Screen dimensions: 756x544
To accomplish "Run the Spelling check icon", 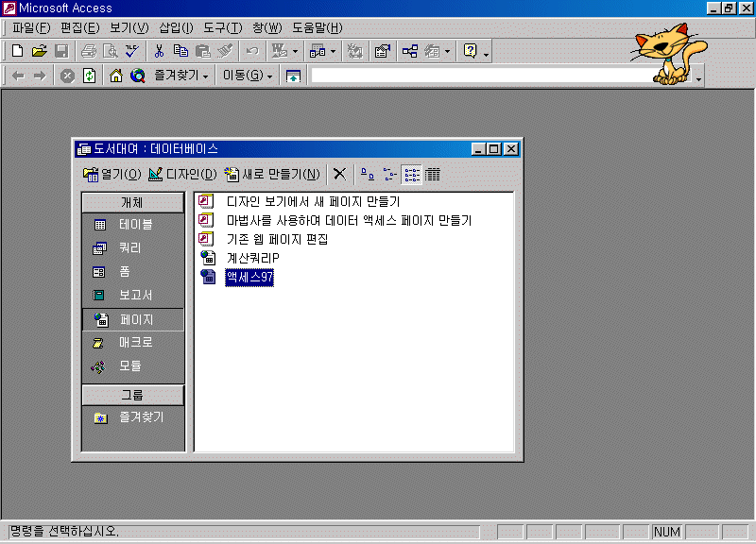I will (131, 51).
